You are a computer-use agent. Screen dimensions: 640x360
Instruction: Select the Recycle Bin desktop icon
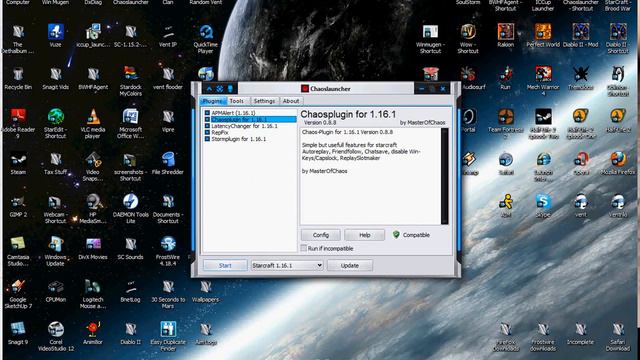point(18,78)
